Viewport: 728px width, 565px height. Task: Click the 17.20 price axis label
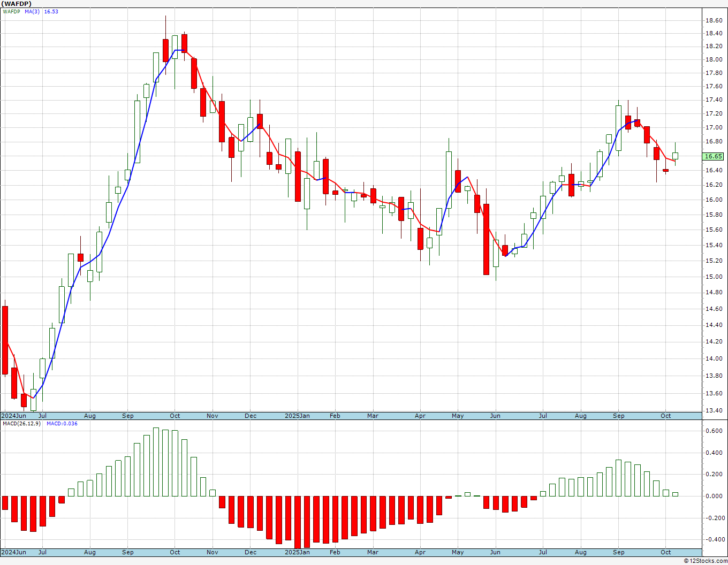tap(713, 113)
